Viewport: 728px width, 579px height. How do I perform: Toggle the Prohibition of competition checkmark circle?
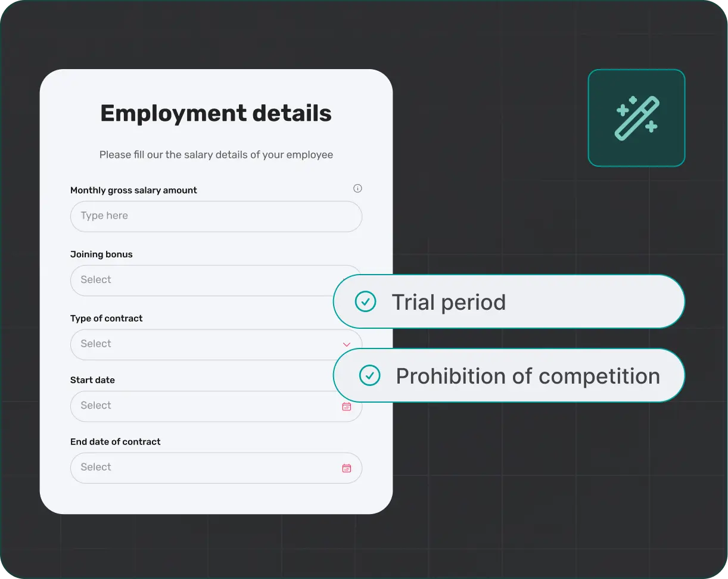pos(369,375)
